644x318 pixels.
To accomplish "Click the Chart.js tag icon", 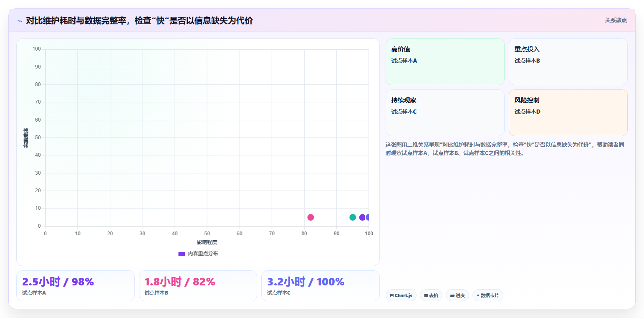I will coord(391,295).
